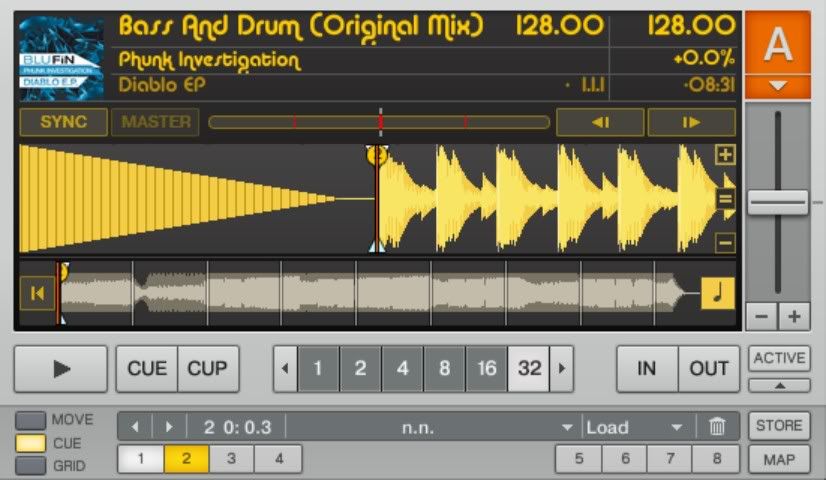Reset waveform zoom with the equals icon

tap(725, 199)
